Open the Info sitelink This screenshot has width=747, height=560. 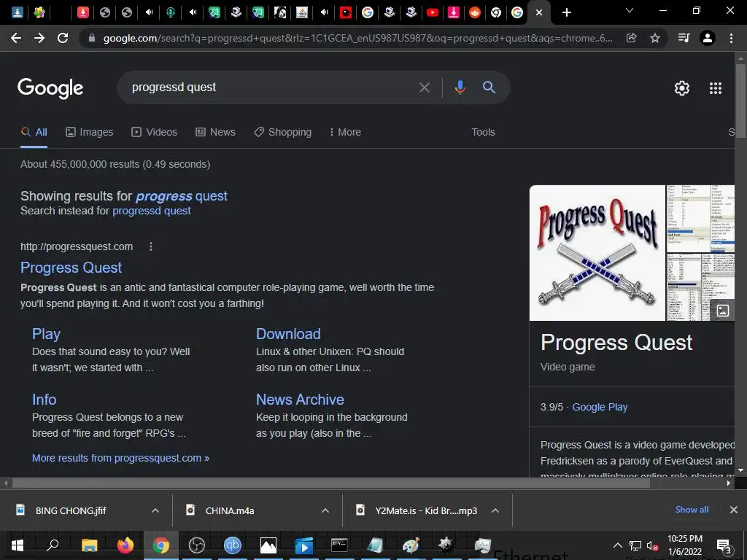pos(44,400)
